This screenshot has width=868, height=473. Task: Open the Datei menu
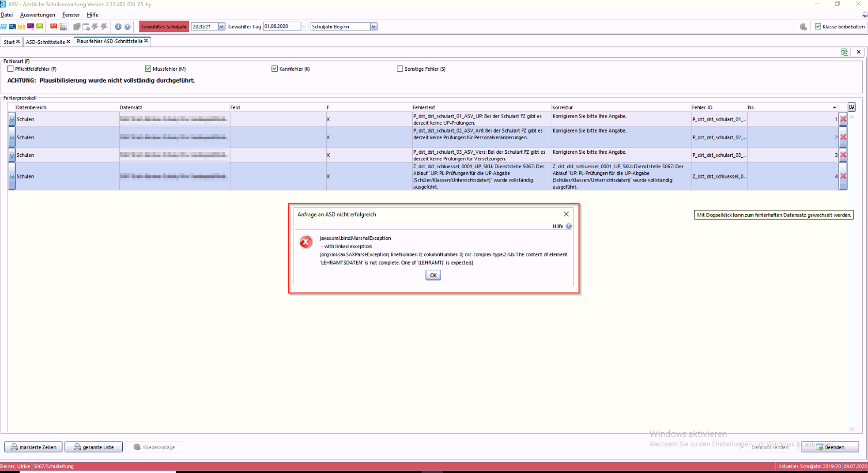(7, 15)
